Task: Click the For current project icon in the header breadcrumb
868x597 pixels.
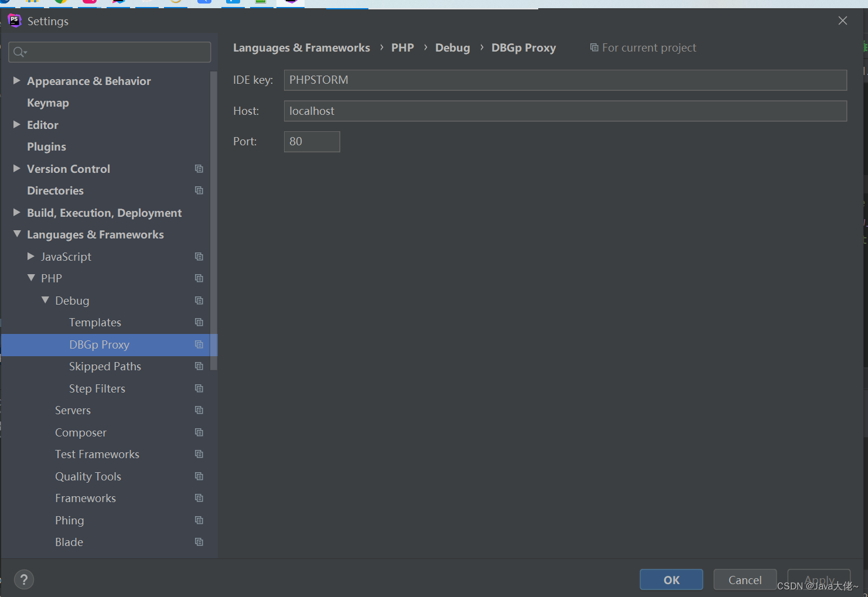Action: pos(594,47)
